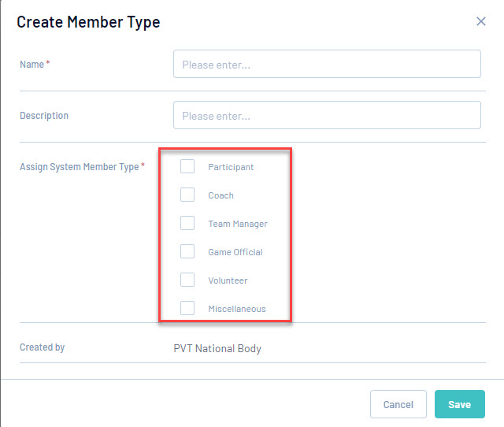Click the "Volunteer" label text
Screen dimensions: 504x427
tap(228, 280)
